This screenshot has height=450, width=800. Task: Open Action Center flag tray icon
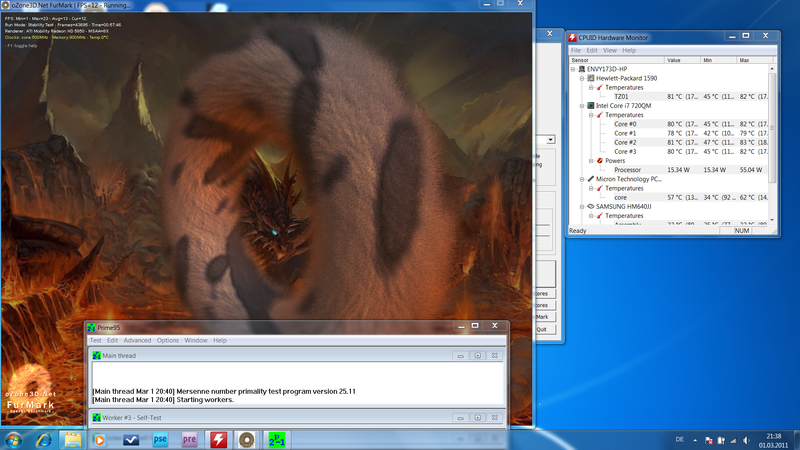point(708,440)
